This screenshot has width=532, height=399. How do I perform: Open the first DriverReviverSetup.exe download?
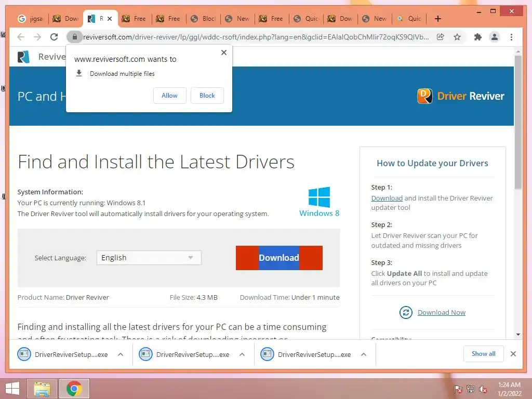click(x=64, y=354)
